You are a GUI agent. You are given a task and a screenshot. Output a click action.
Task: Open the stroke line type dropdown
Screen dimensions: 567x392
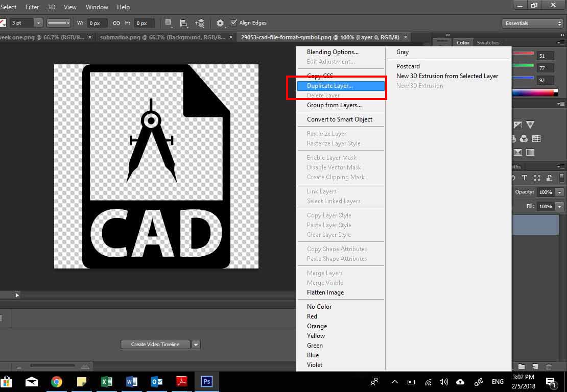[x=59, y=23]
